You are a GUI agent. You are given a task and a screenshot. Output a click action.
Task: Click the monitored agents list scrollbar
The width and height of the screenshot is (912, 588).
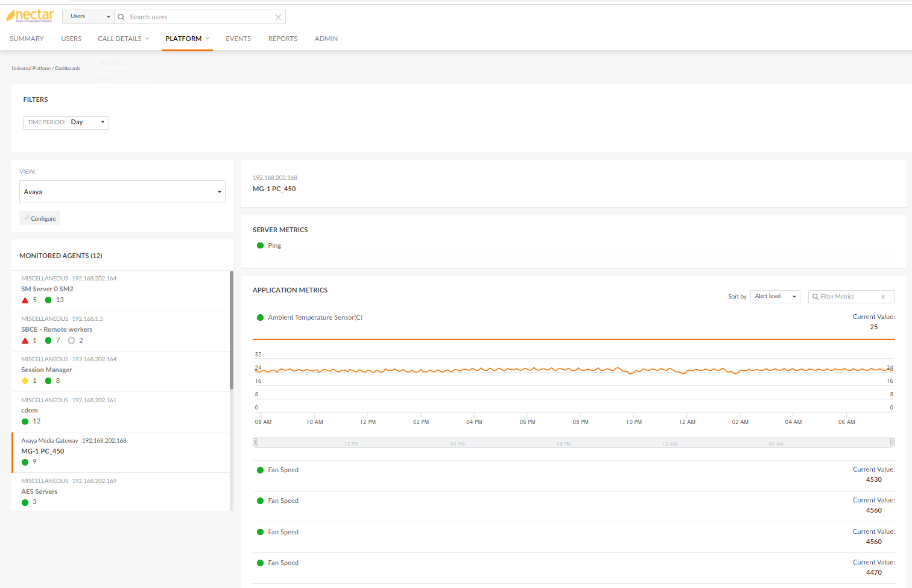[232, 330]
